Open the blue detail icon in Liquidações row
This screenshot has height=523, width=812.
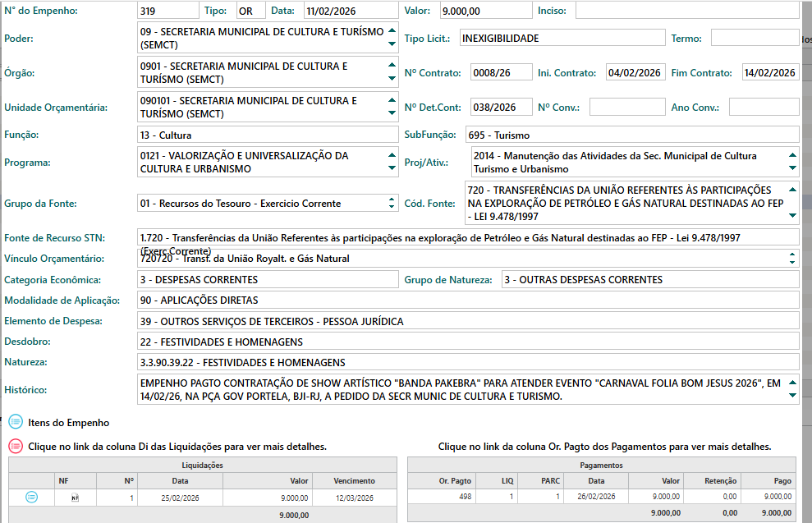(x=31, y=497)
